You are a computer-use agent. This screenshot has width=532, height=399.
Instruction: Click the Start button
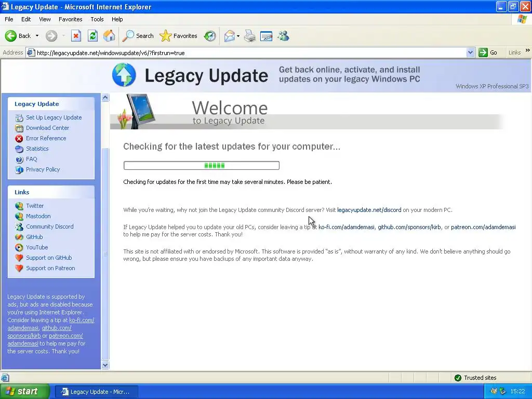tap(25, 391)
